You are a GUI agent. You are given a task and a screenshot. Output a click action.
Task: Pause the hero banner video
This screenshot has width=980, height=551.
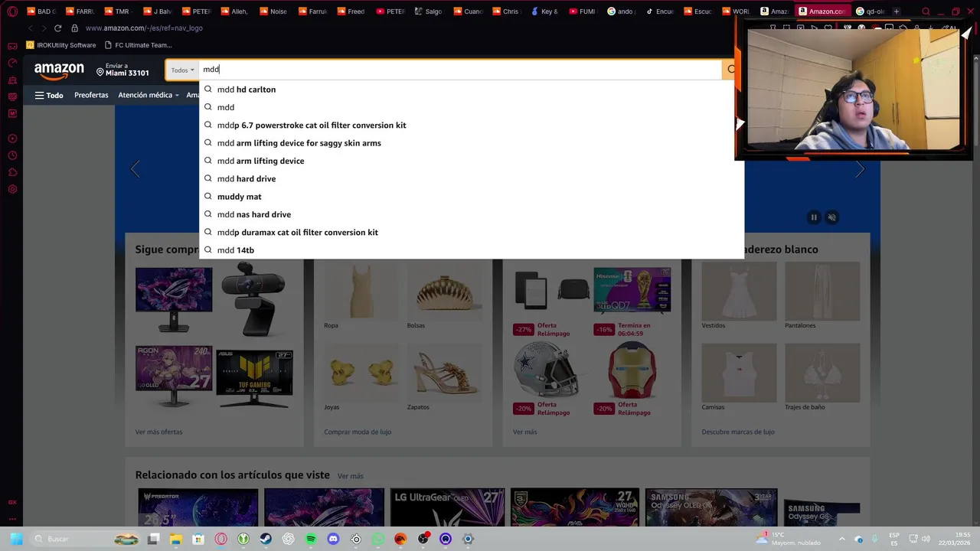814,217
